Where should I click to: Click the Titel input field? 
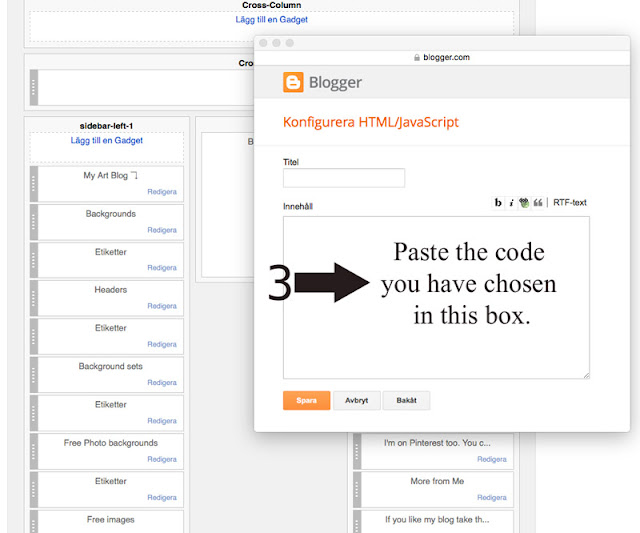(344, 178)
